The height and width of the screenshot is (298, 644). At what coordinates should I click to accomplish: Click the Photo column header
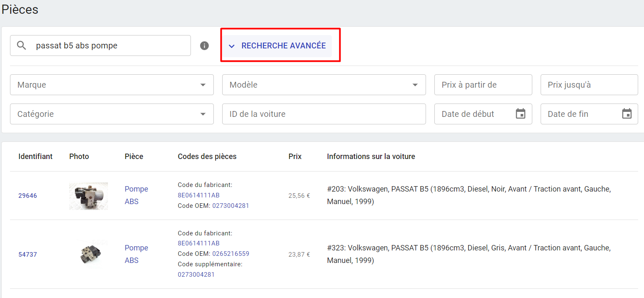[79, 157]
